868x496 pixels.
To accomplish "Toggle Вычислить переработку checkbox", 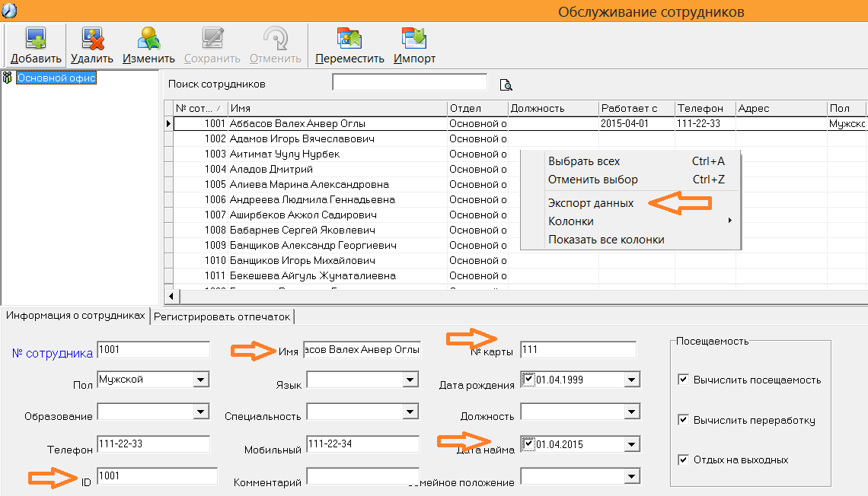I will click(683, 420).
